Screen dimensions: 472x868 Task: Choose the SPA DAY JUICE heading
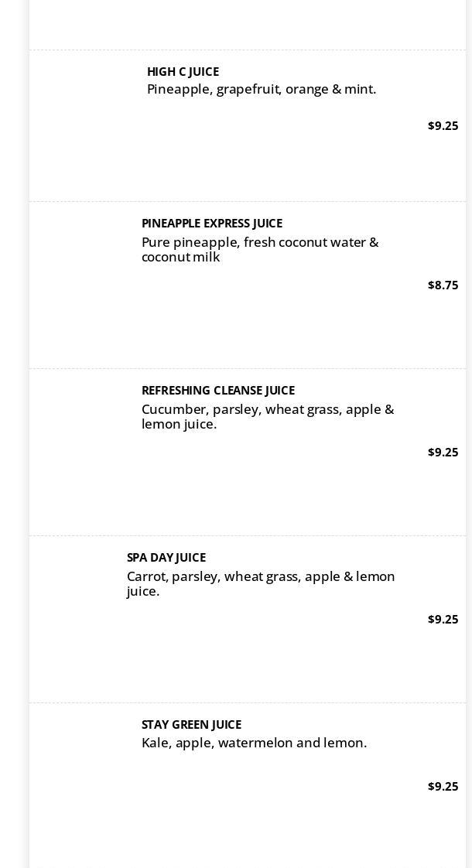[166, 558]
